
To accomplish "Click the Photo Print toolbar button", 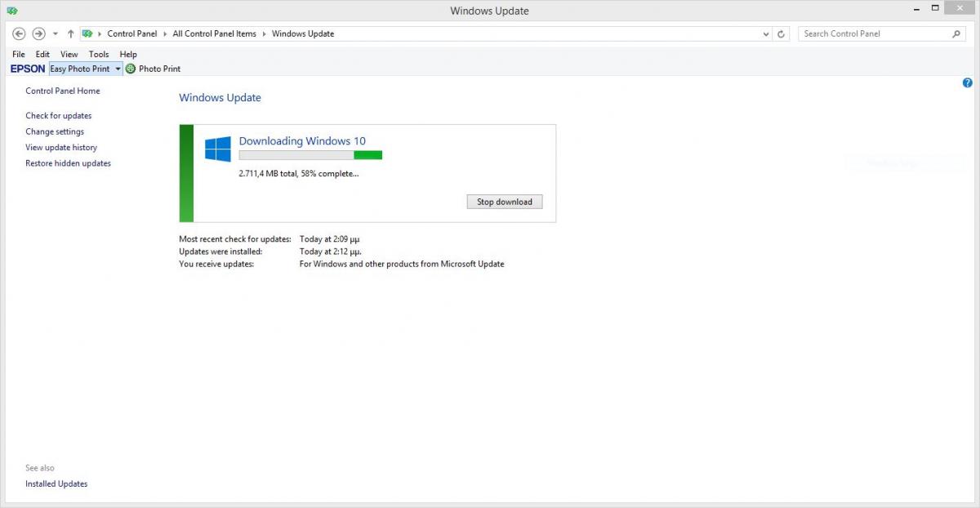I will [x=153, y=69].
